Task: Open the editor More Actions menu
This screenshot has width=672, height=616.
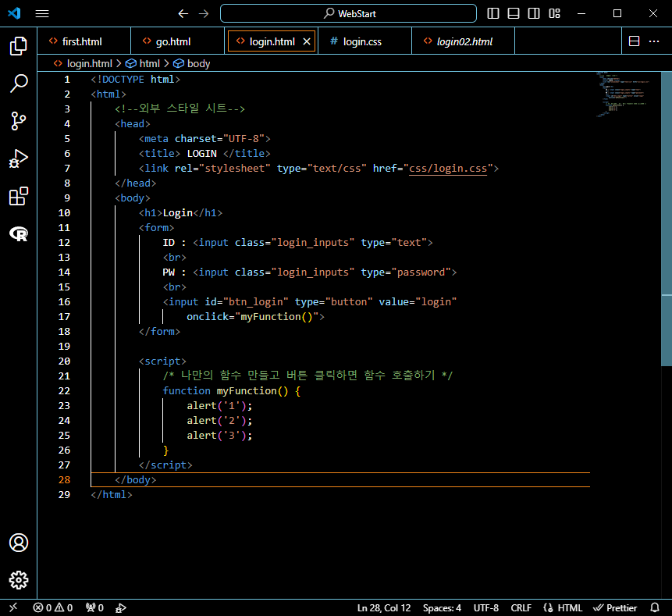Action: click(654, 41)
